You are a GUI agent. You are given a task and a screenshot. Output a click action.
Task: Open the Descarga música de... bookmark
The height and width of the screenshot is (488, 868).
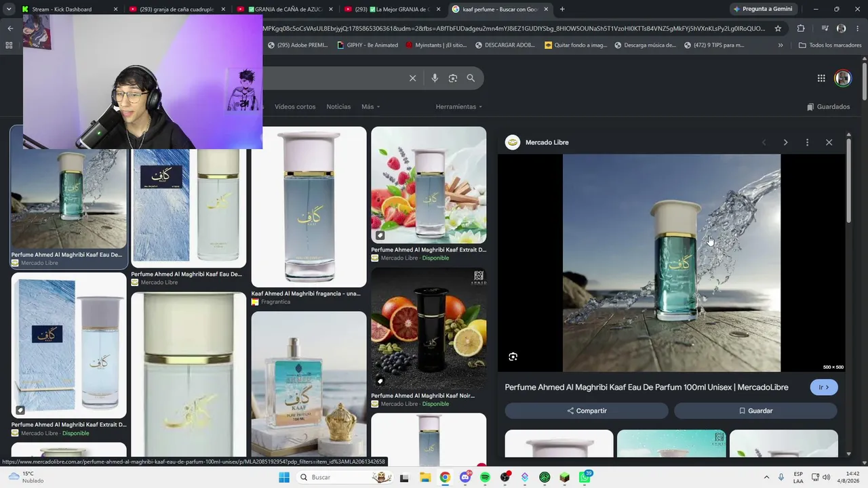point(645,45)
